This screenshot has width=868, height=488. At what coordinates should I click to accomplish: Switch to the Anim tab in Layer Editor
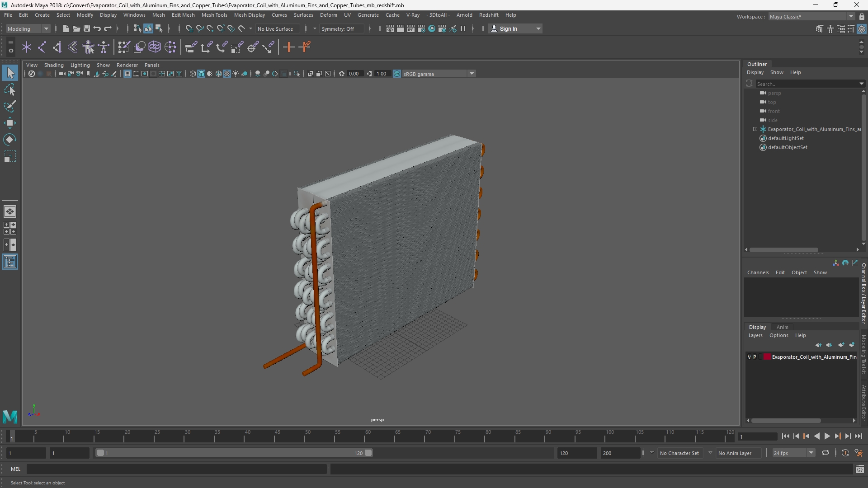point(782,327)
